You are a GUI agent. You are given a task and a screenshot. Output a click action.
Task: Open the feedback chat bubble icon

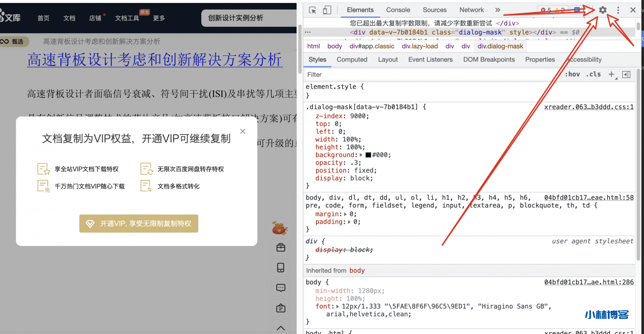tap(281, 288)
